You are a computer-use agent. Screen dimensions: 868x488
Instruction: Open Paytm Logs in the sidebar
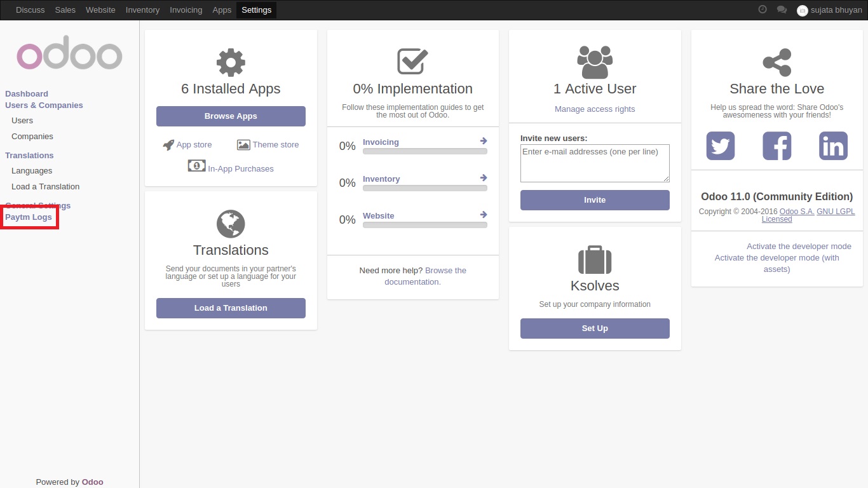[29, 217]
